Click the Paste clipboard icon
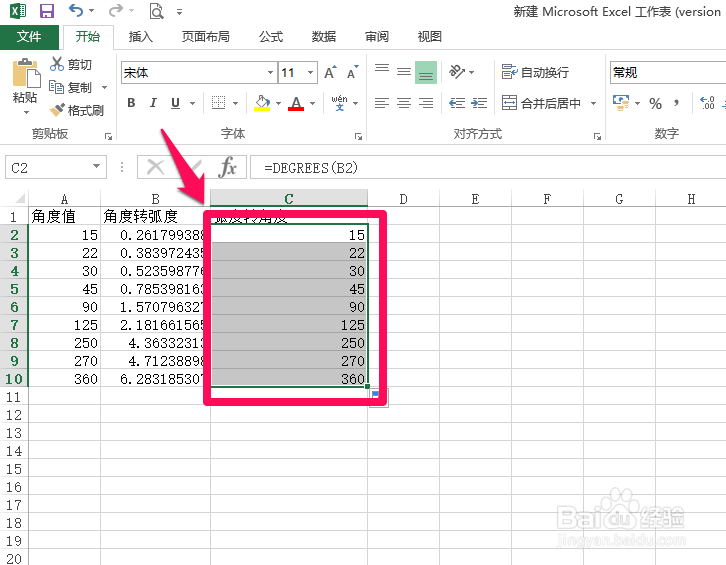726x565 pixels. pyautogui.click(x=26, y=73)
